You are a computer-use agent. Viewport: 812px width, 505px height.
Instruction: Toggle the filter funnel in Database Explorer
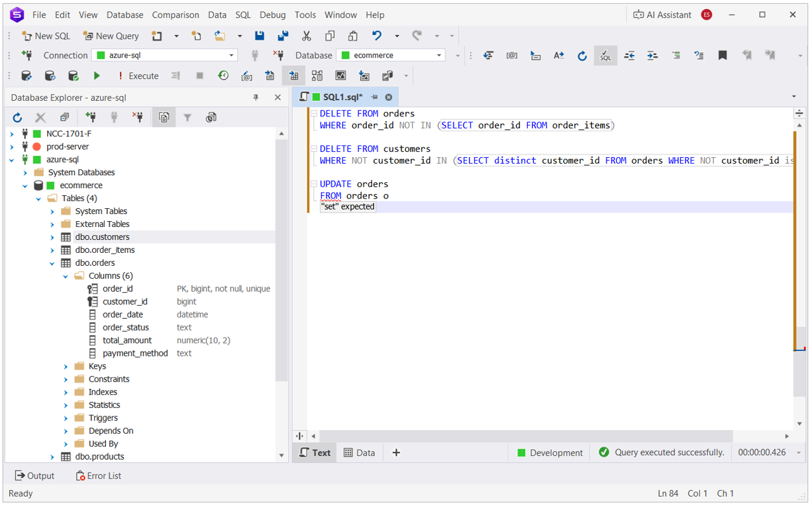click(x=187, y=118)
